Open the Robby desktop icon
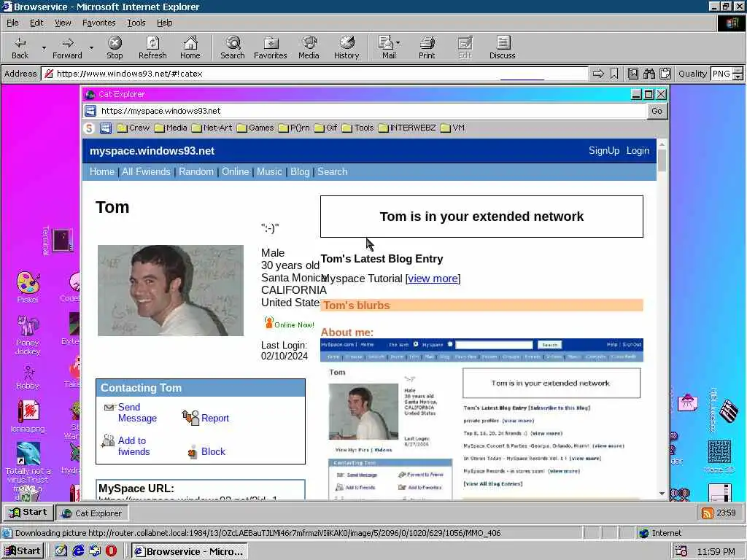This screenshot has height=560, width=747. [x=28, y=378]
